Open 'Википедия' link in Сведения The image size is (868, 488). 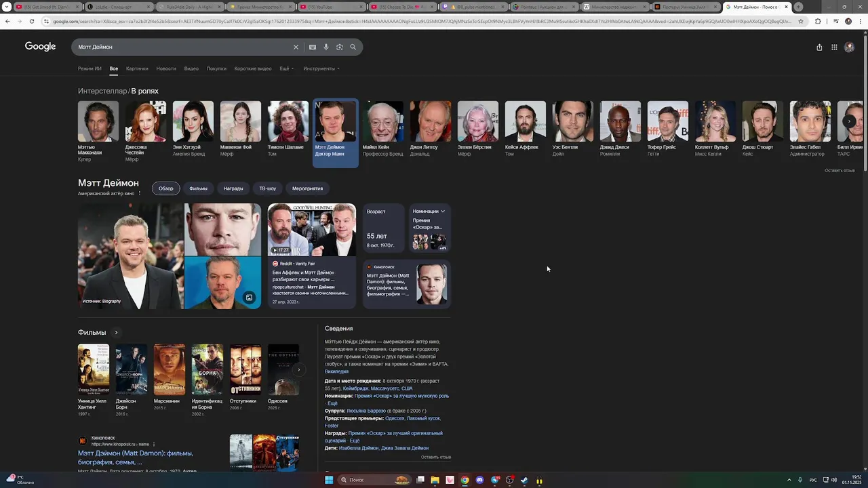point(336,371)
